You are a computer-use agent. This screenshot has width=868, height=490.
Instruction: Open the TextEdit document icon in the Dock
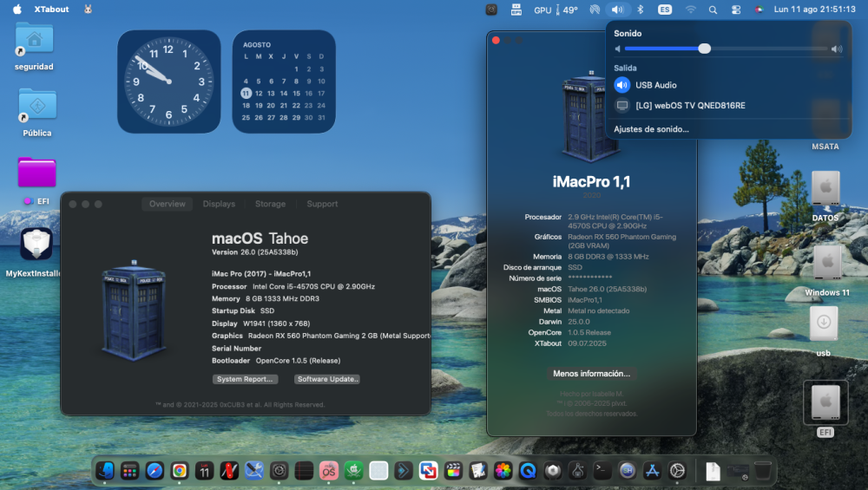coord(477,471)
